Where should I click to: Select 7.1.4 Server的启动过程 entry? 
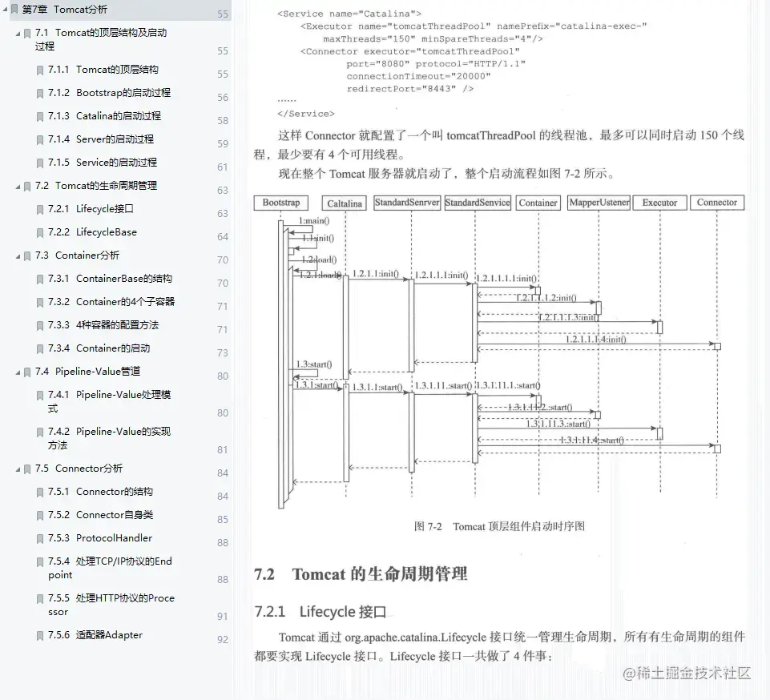[101, 139]
